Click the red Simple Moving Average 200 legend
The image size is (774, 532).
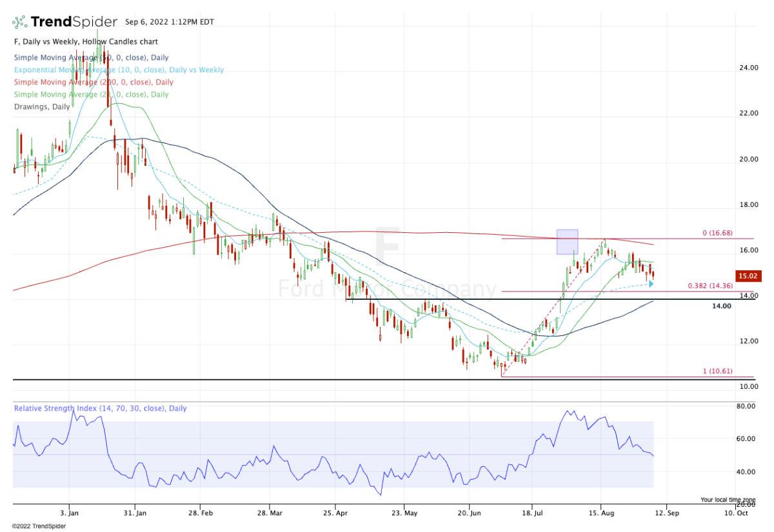click(93, 82)
